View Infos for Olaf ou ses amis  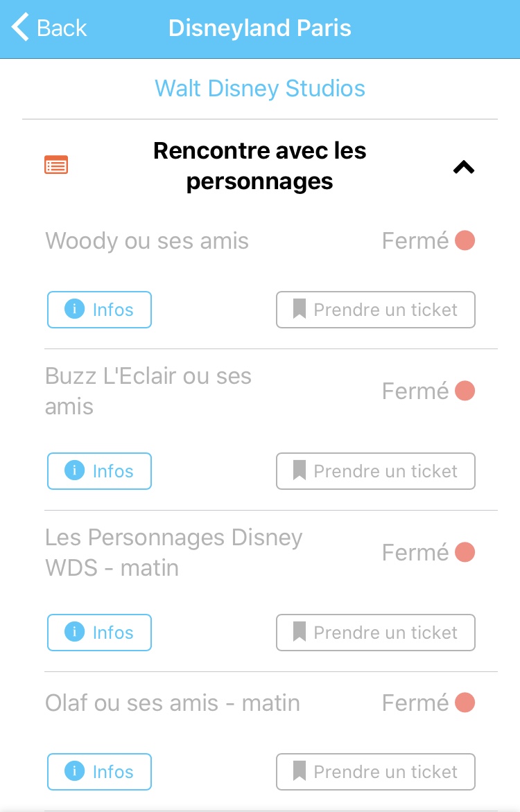[99, 772]
